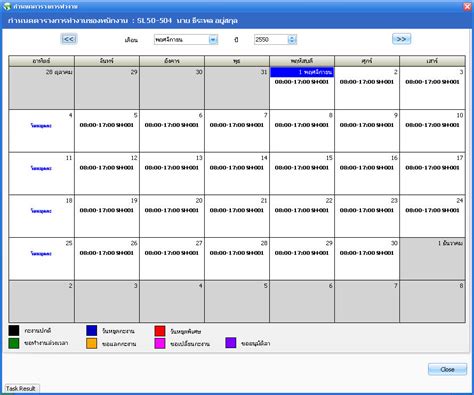Select the grey 1 December cell
The image size is (474, 395).
pos(432,259)
